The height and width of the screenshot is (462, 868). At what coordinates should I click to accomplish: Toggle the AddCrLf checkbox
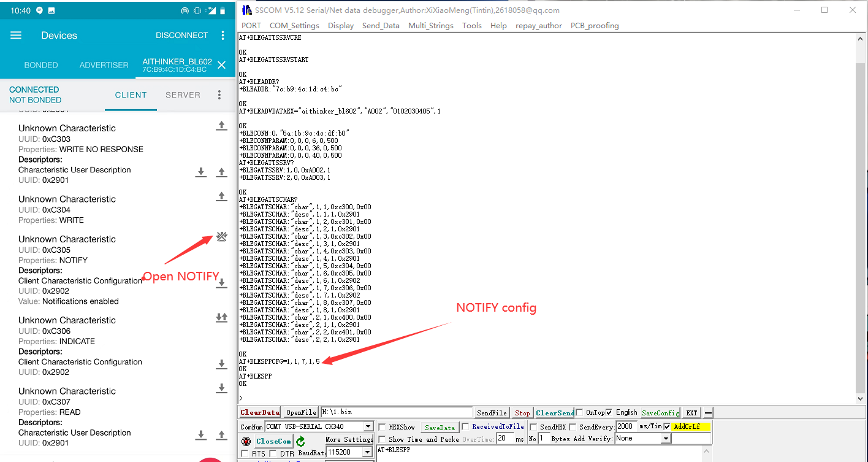pos(667,427)
